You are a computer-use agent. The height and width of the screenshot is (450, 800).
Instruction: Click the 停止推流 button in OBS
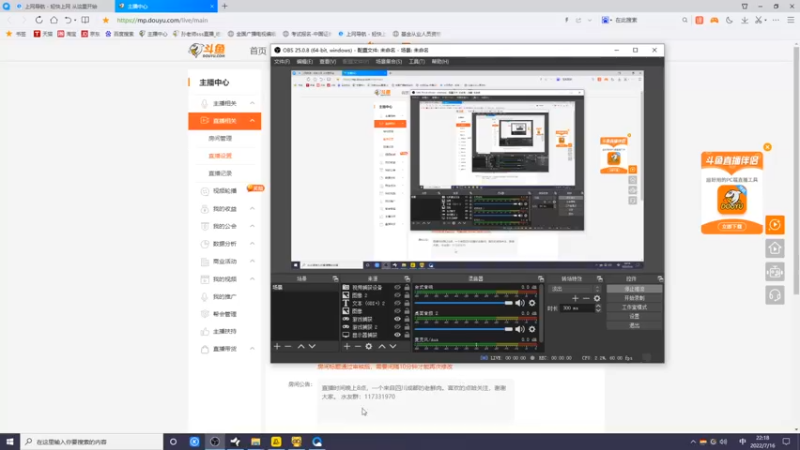coord(634,289)
